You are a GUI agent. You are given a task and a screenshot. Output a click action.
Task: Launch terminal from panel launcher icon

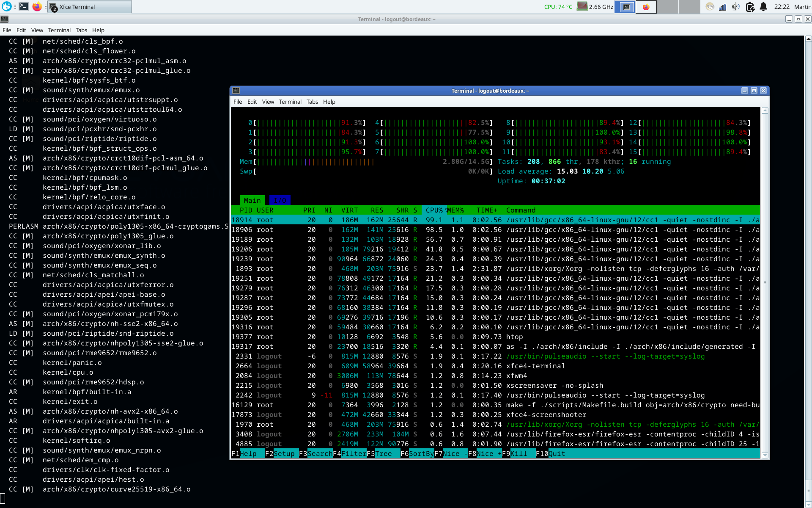point(24,6)
